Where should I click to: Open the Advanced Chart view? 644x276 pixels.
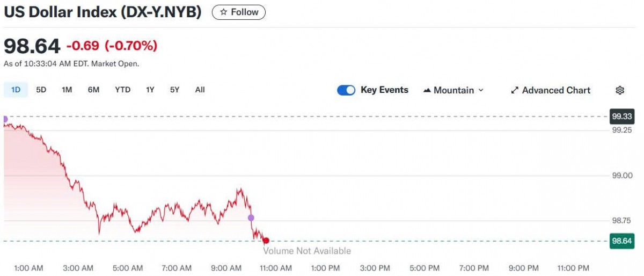coord(550,90)
